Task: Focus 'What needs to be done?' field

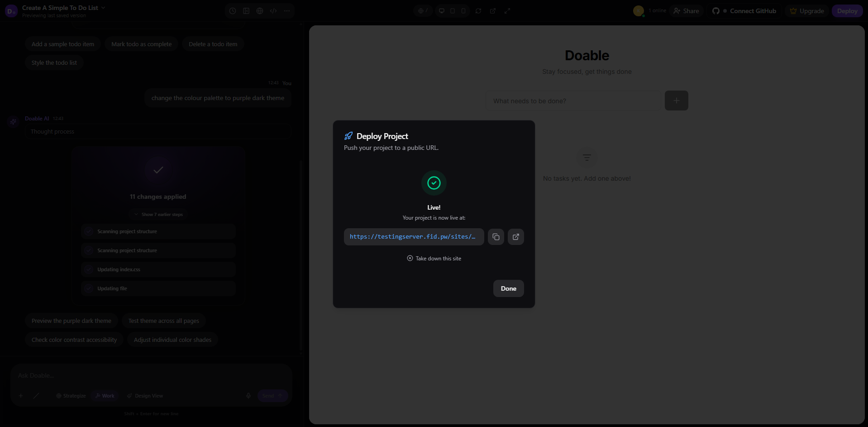Action: point(573,101)
